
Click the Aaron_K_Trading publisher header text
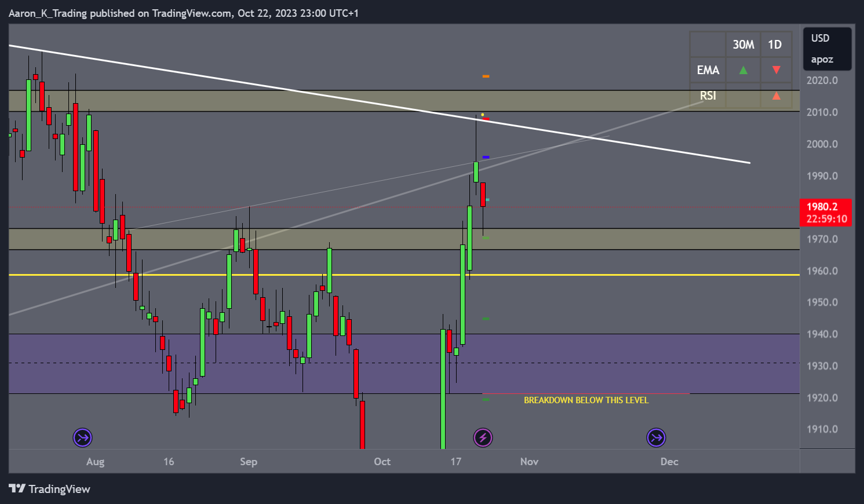tap(183, 13)
